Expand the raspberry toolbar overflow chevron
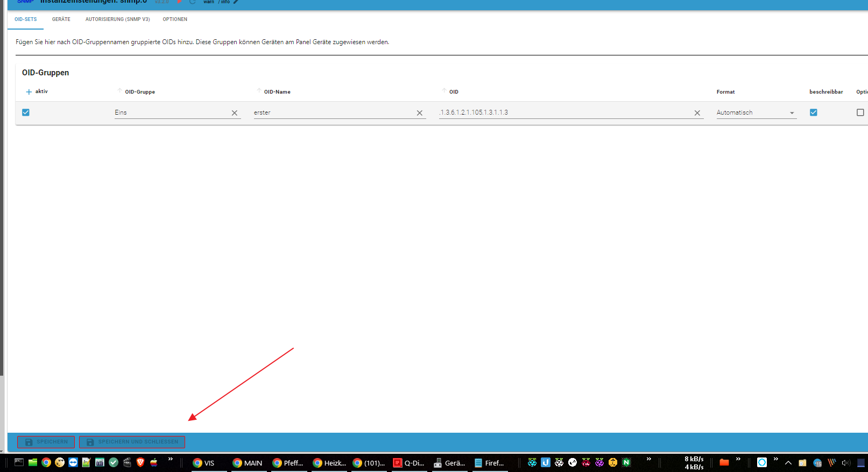The width and height of the screenshot is (868, 472). (649, 459)
